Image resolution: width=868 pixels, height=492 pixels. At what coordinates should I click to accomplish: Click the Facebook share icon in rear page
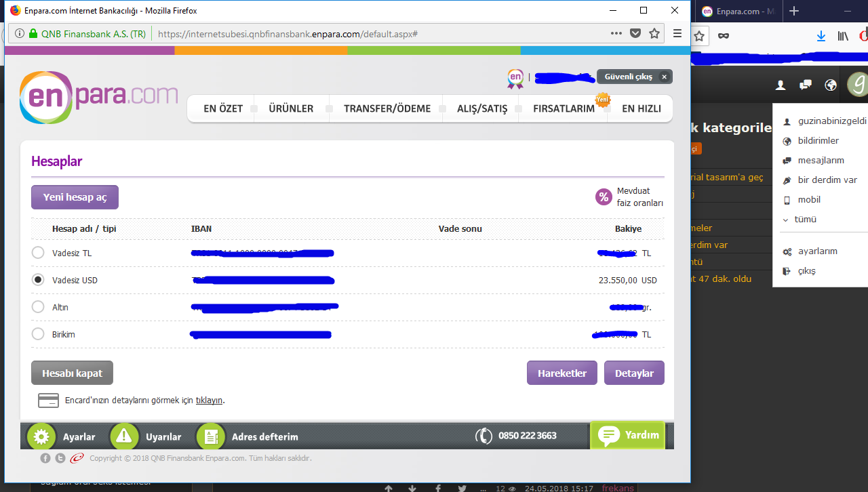(437, 488)
